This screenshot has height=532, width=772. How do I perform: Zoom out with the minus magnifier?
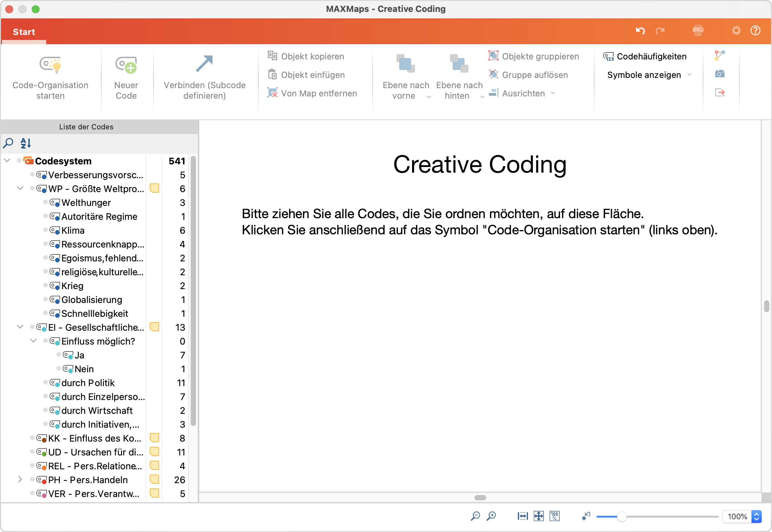click(x=475, y=516)
